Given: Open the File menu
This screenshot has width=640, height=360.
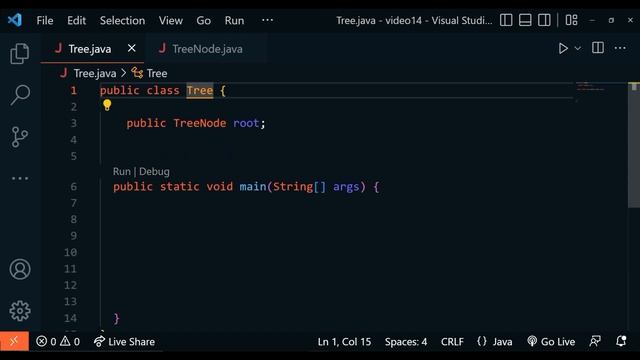Looking at the screenshot, I should tap(44, 20).
